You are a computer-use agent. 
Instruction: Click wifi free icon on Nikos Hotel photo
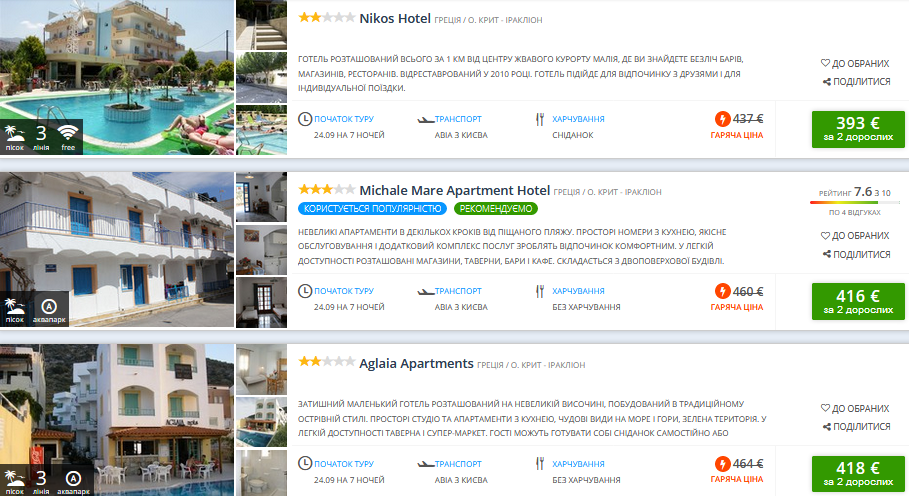[68, 137]
